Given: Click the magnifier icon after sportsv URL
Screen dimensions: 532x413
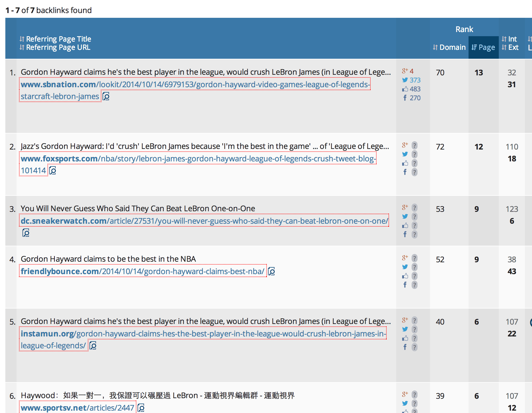Looking at the screenshot, I should pyautogui.click(x=141, y=408).
